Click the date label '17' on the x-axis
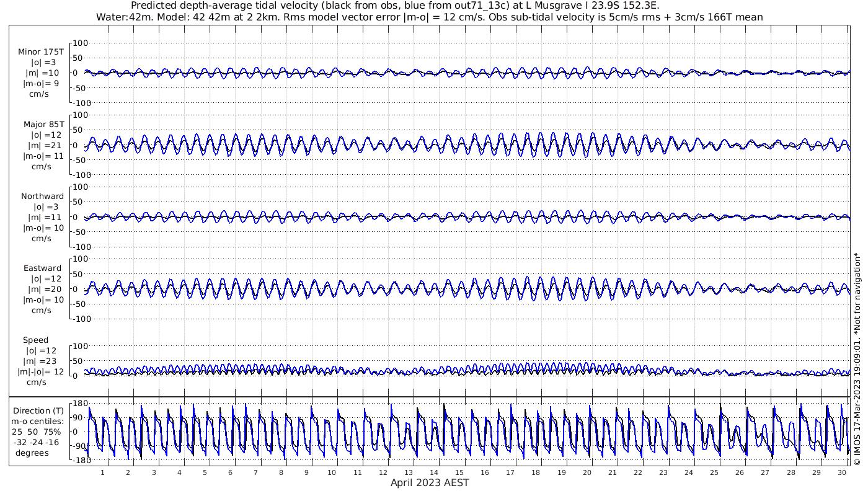Screen dimensions: 868x496 coord(510,472)
